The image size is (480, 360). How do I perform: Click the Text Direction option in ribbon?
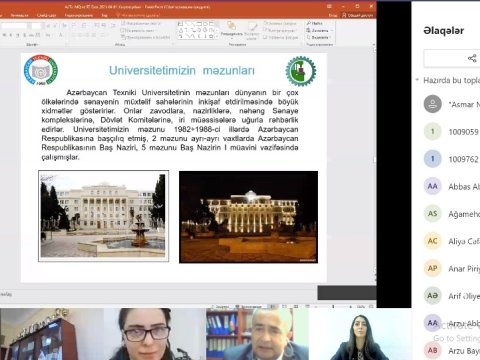click(x=141, y=23)
